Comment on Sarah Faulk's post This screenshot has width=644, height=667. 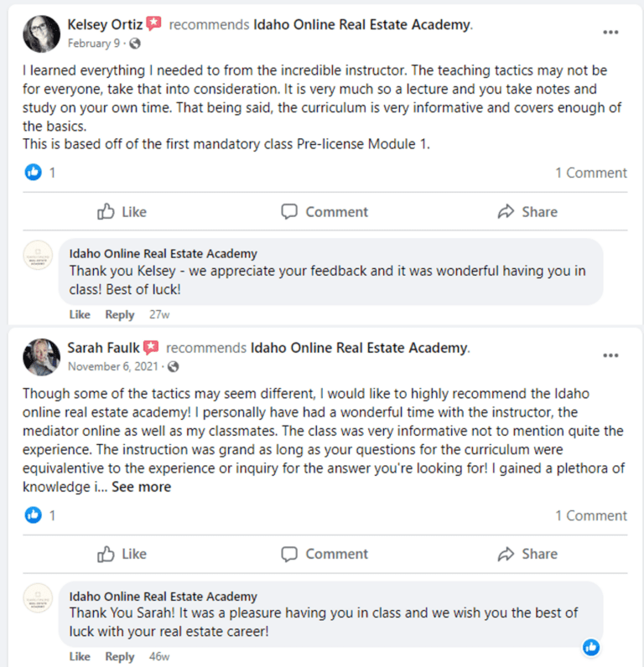(325, 554)
